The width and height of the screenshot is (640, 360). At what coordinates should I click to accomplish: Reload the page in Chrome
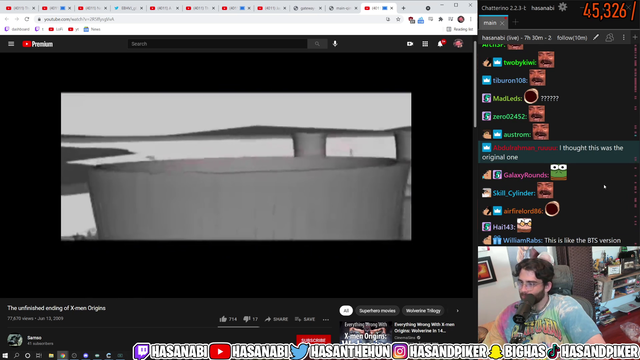coord(27,19)
